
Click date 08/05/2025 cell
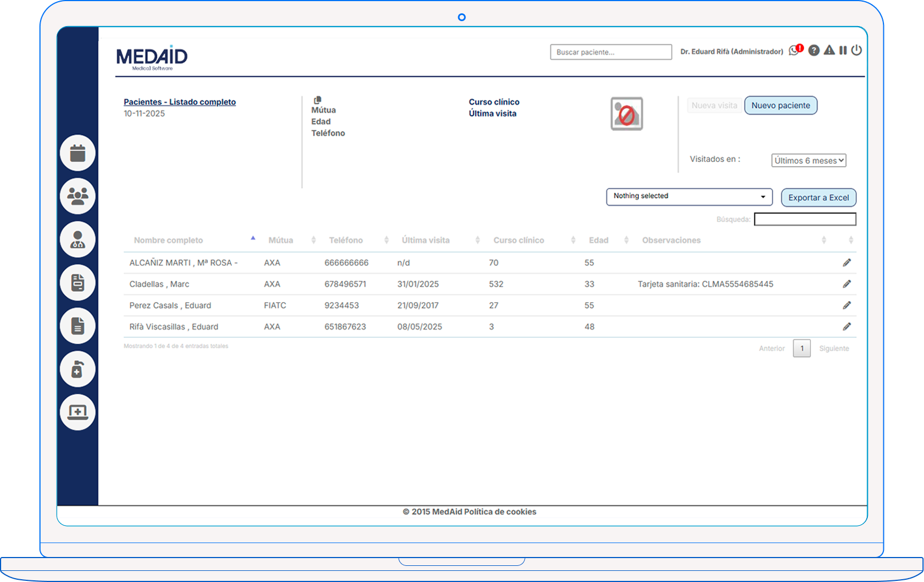tap(420, 327)
